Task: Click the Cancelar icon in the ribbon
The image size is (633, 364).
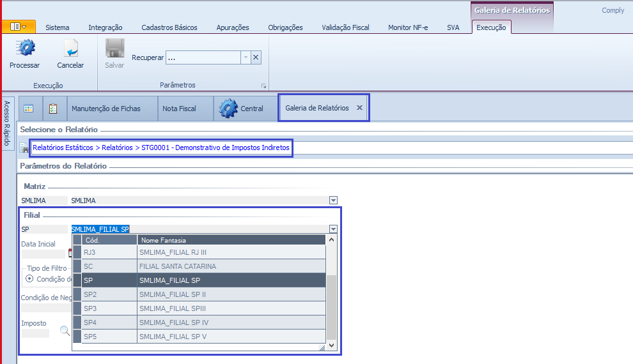Action: click(70, 49)
